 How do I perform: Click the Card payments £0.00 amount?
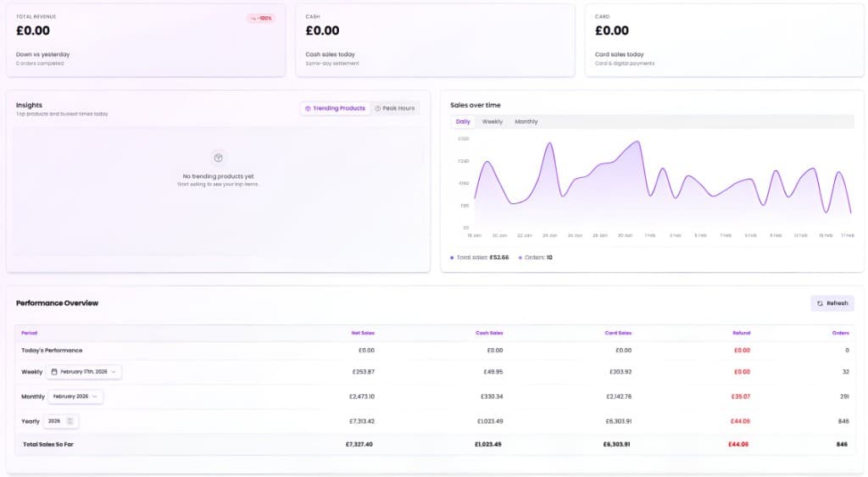(x=612, y=31)
